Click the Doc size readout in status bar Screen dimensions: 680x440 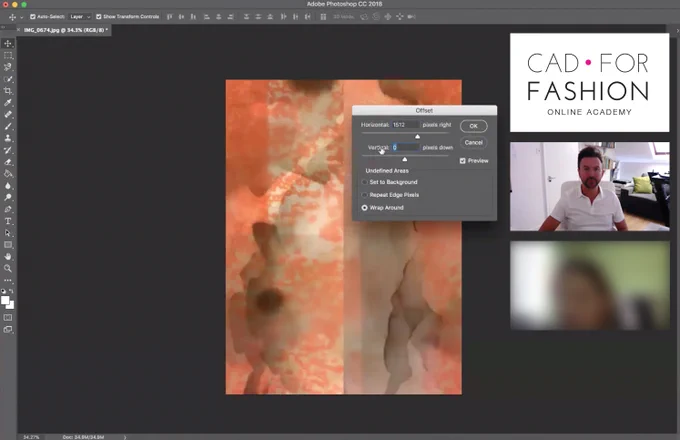click(x=83, y=437)
